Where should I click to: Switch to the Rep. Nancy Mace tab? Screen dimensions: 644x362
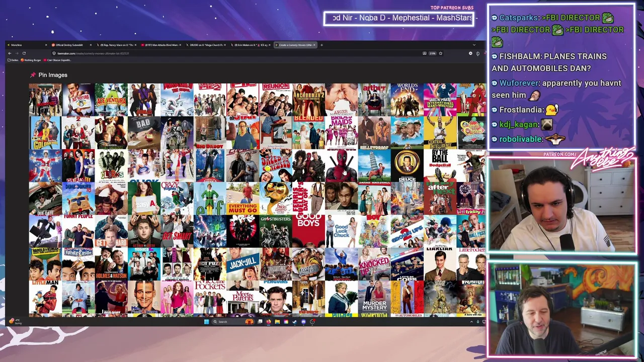coord(116,45)
